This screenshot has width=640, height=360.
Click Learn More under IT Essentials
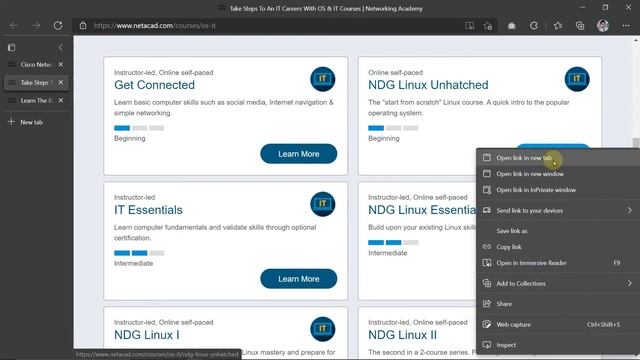pyautogui.click(x=299, y=279)
